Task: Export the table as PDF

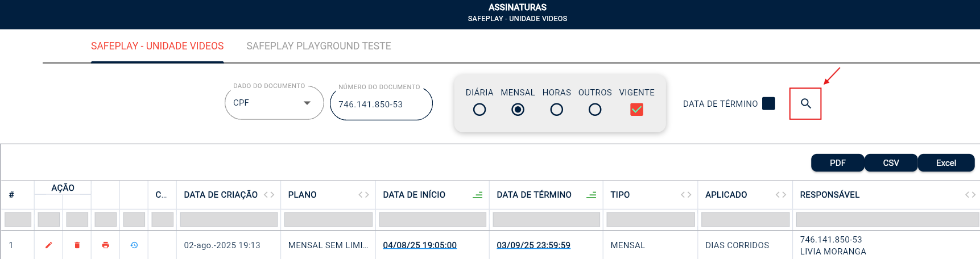Action: (837, 163)
